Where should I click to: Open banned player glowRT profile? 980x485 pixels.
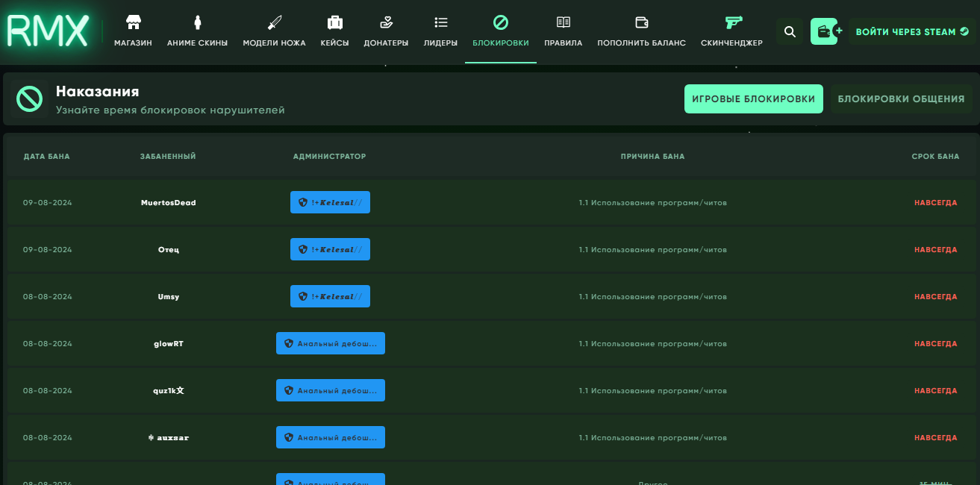coord(168,344)
